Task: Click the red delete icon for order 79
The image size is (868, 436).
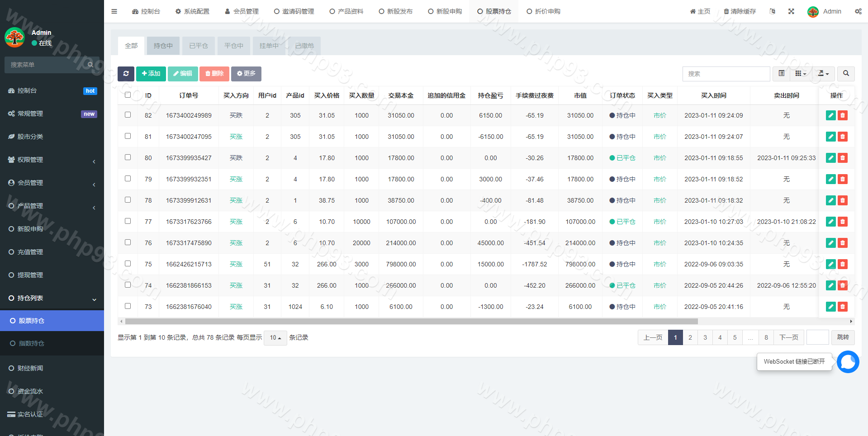Action: tap(842, 179)
